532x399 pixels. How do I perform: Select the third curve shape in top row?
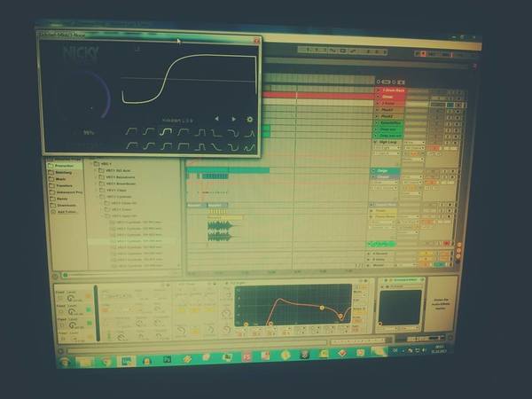point(166,131)
